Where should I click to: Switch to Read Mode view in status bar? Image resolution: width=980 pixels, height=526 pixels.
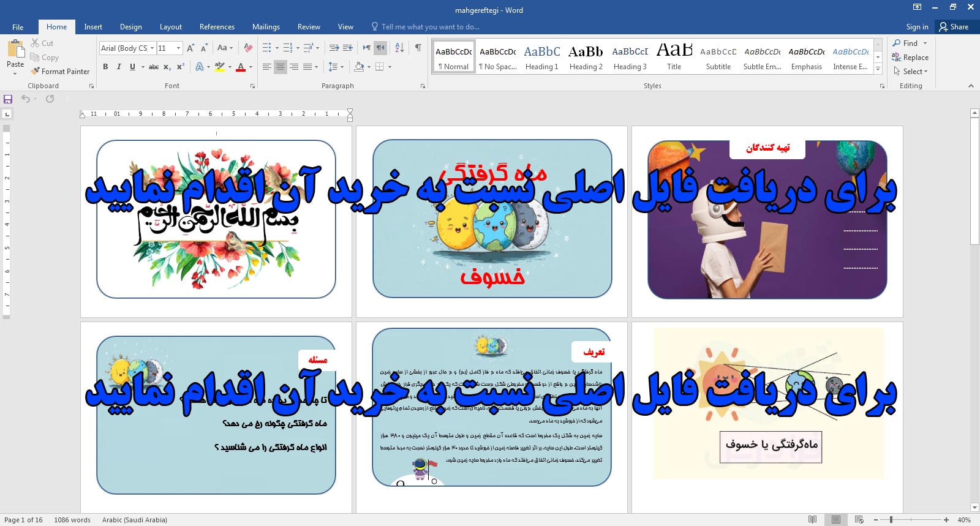point(812,520)
